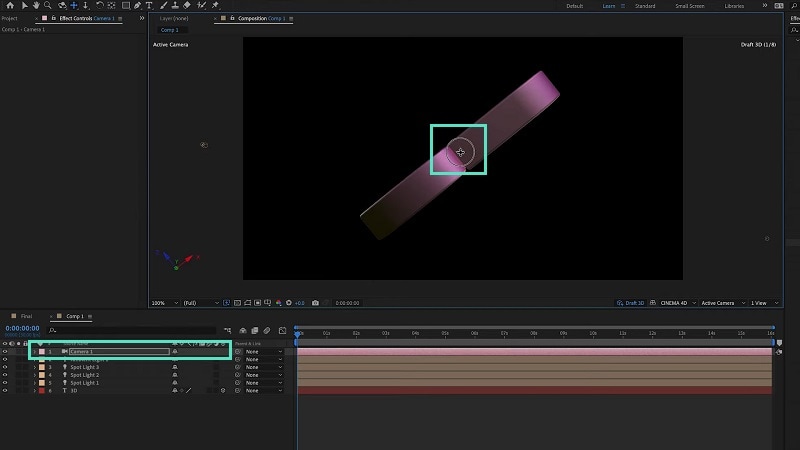Click the snapshot camera icon in viewer
This screenshot has height=450, width=800.
point(316,302)
